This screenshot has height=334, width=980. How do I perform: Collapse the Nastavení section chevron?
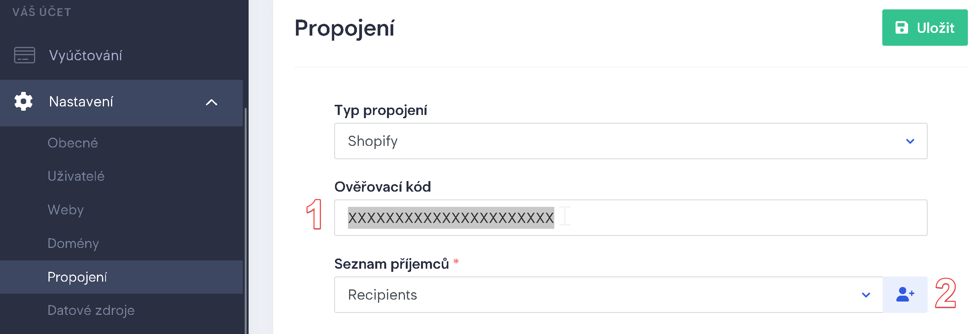coord(211,102)
